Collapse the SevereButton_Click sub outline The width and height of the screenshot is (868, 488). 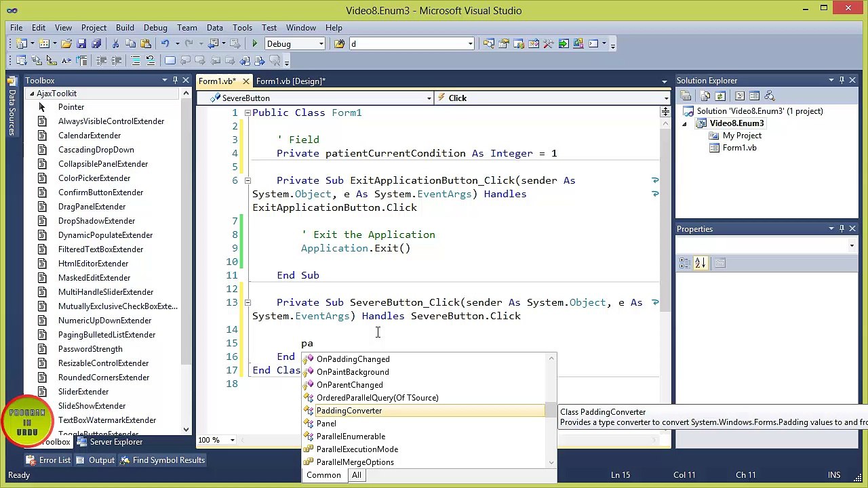click(x=248, y=302)
